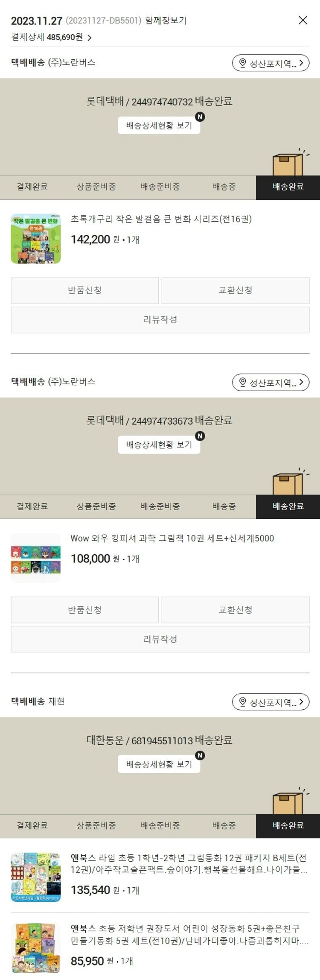The height and width of the screenshot is (980, 320).
Task: Write review for 초록개구리 series
Action: pos(160,319)
